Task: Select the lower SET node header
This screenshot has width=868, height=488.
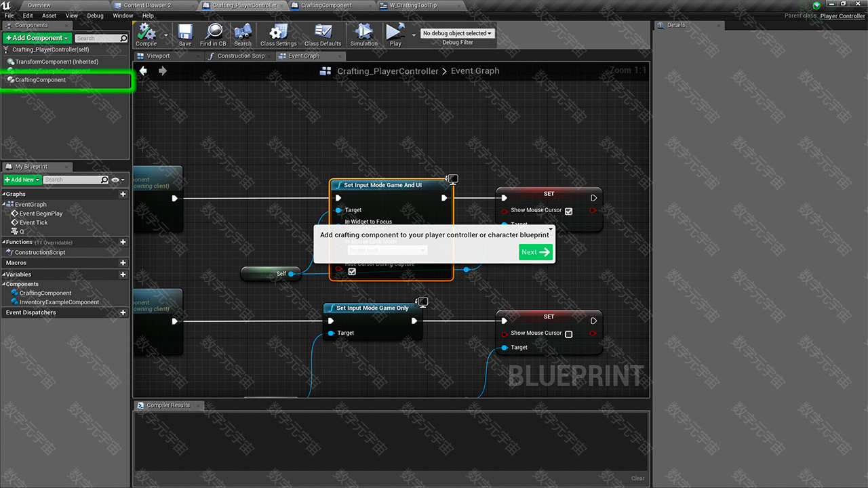Action: pyautogui.click(x=549, y=317)
